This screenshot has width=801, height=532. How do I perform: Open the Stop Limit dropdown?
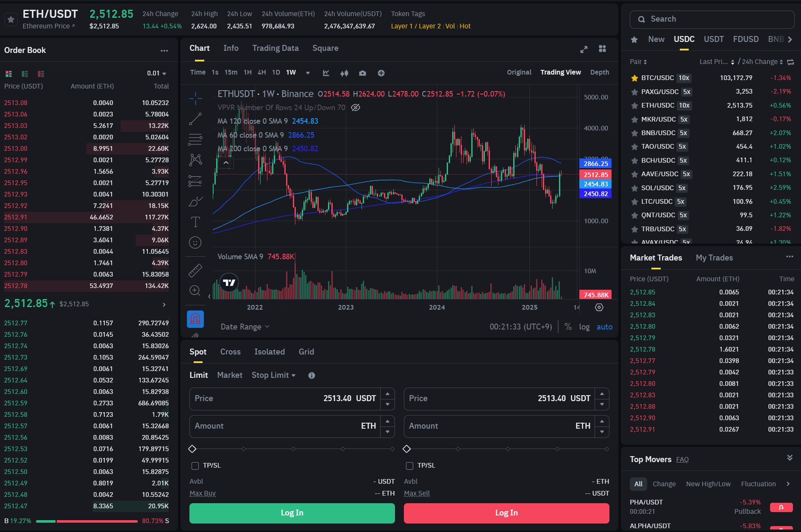[274, 375]
